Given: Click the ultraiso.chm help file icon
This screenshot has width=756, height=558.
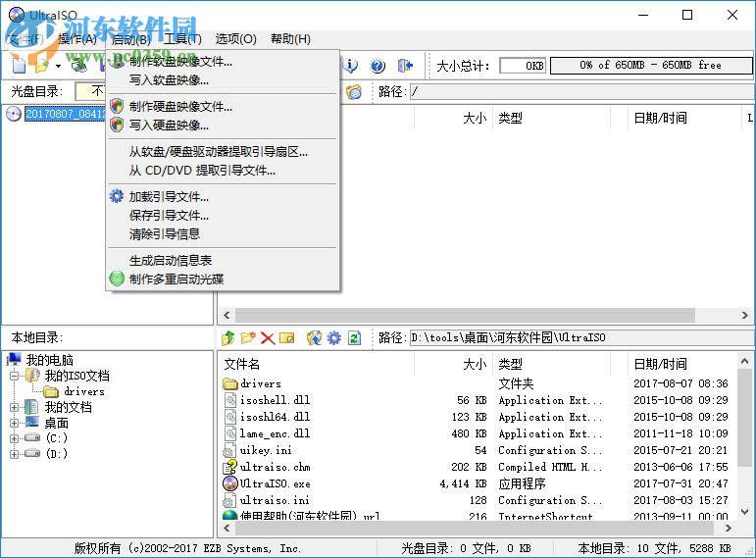Looking at the screenshot, I should coord(230,467).
